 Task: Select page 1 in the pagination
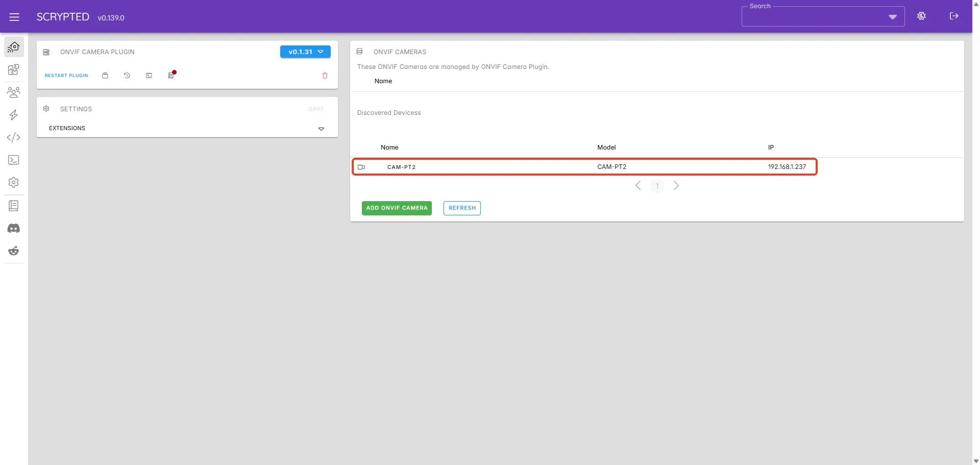point(657,186)
